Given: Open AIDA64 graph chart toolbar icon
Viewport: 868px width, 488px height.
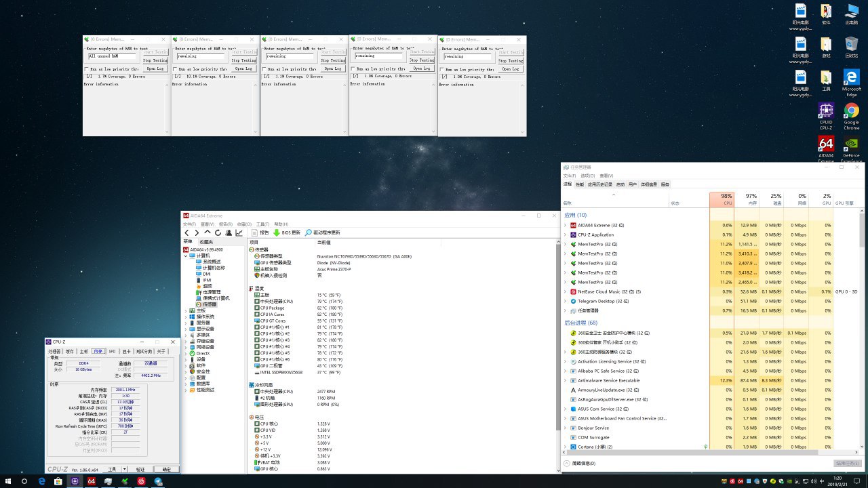Looking at the screenshot, I should (239, 232).
